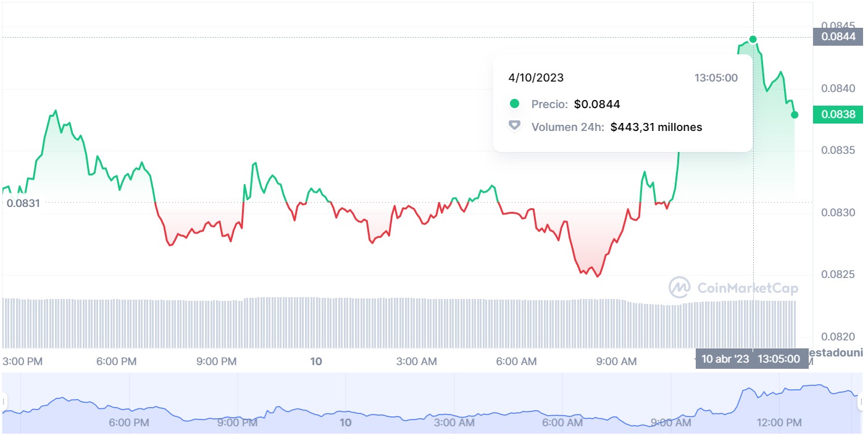Click the 9:00 AM label in navigator strip
Image resolution: width=868 pixels, height=438 pixels.
(671, 423)
